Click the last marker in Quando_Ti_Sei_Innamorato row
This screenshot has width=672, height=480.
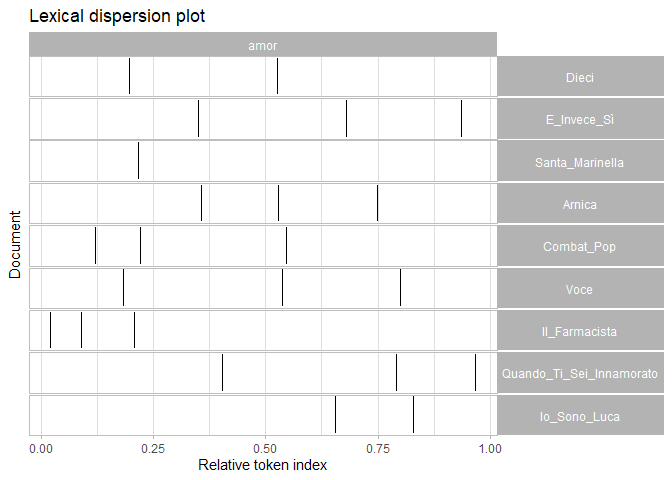(x=475, y=373)
